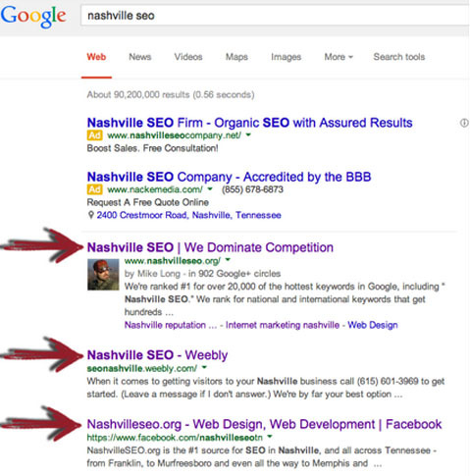This screenshot has height=476, width=470.
Task: Open Mike Long author photo thumbnail
Action: point(103,275)
